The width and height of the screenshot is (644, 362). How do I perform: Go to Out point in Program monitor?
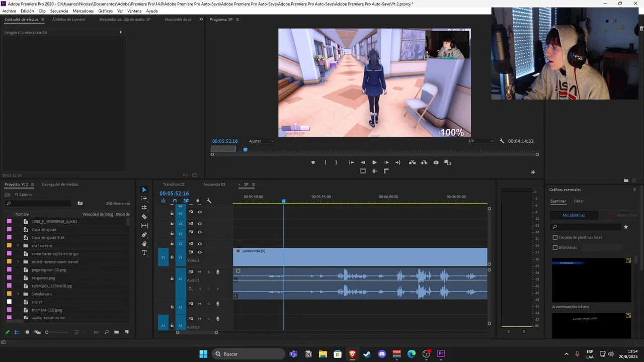click(398, 162)
